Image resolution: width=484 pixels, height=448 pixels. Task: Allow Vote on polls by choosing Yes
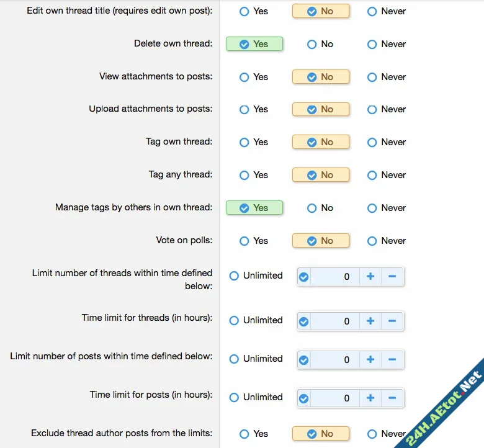[244, 241]
